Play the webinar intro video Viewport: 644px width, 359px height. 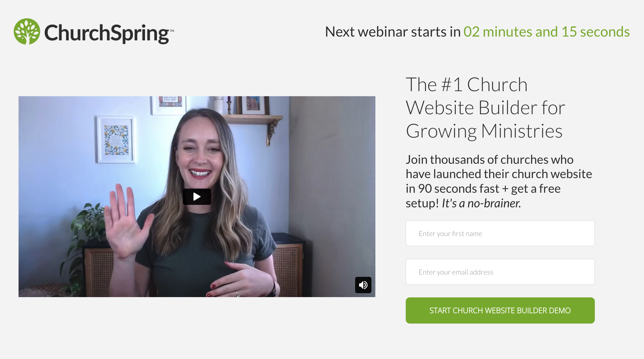pos(197,197)
